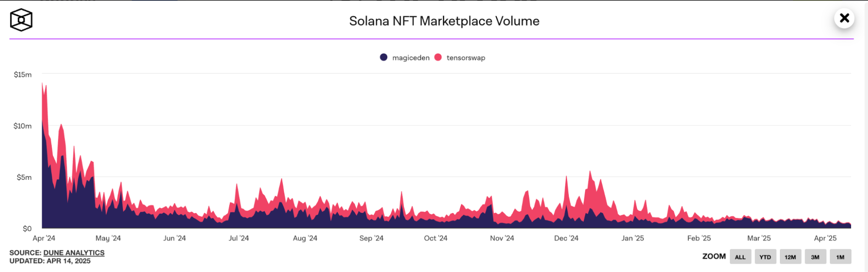Set zoom range to 1M
This screenshot has height=272, width=868.
click(x=841, y=257)
